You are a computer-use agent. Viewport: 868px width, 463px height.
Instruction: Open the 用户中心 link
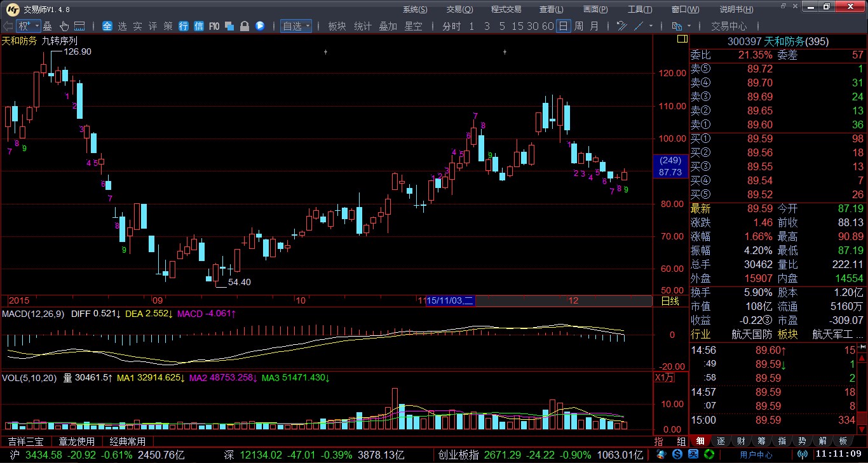756,455
